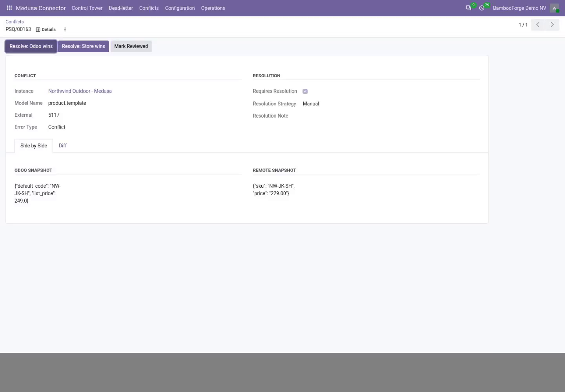Click the Odoo snapshot JSON text
The image size is (565, 392).
tap(38, 193)
